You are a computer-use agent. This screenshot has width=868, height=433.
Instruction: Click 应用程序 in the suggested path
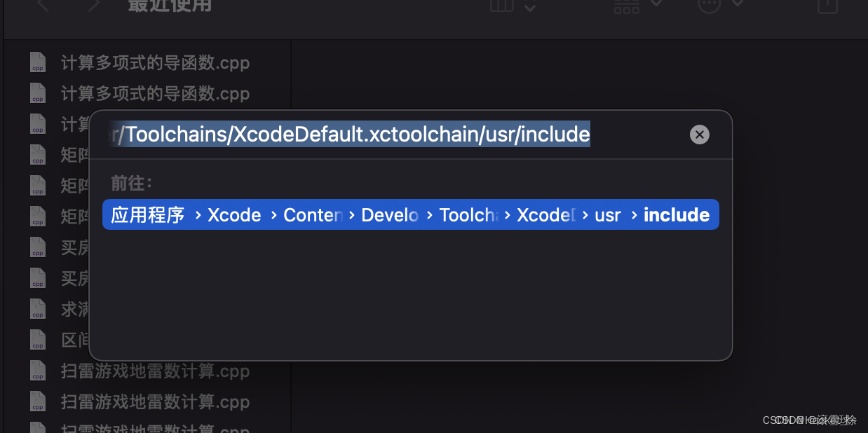(147, 215)
